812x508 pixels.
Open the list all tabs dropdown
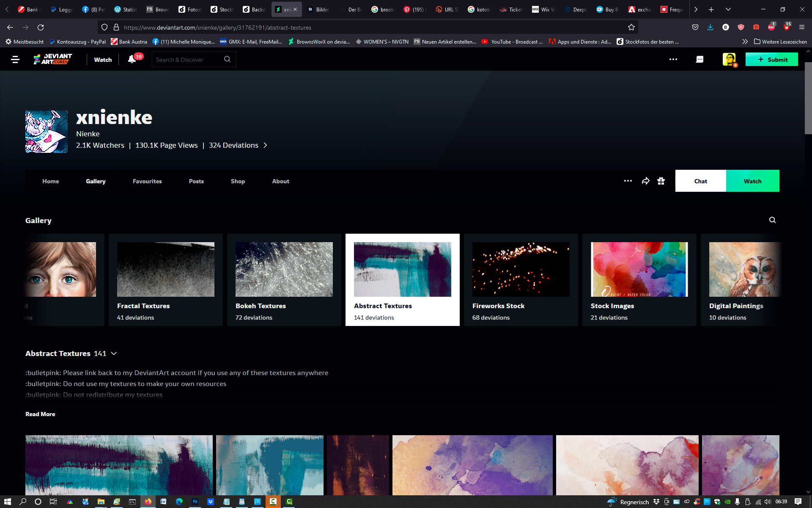pos(728,9)
